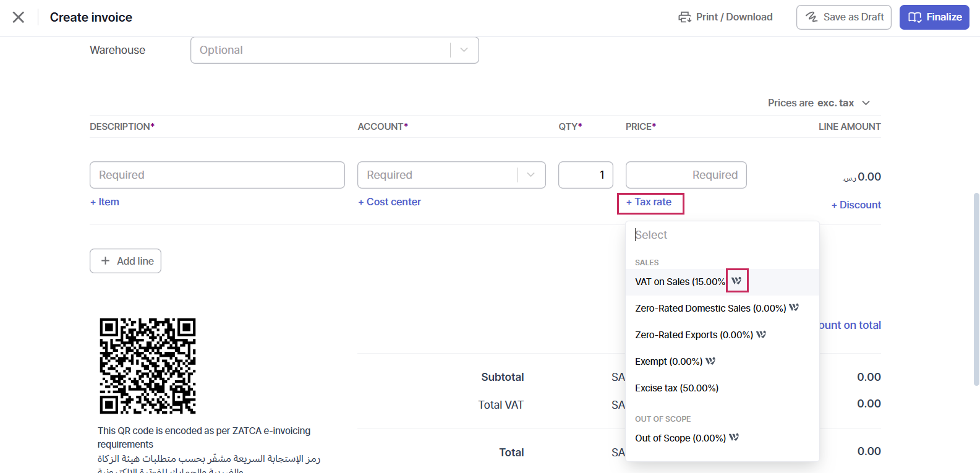Click the partly hidden discount on total link
Image resolution: width=980 pixels, height=473 pixels.
(x=850, y=325)
